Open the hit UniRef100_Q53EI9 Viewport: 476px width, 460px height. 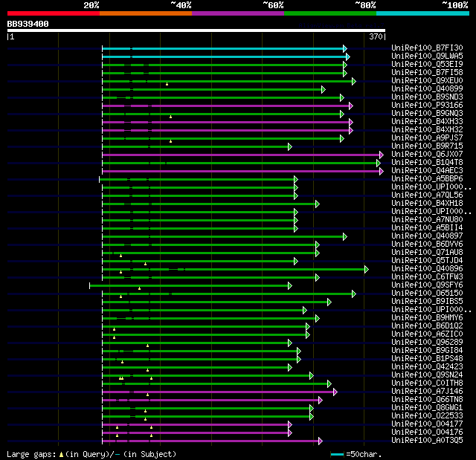point(427,65)
